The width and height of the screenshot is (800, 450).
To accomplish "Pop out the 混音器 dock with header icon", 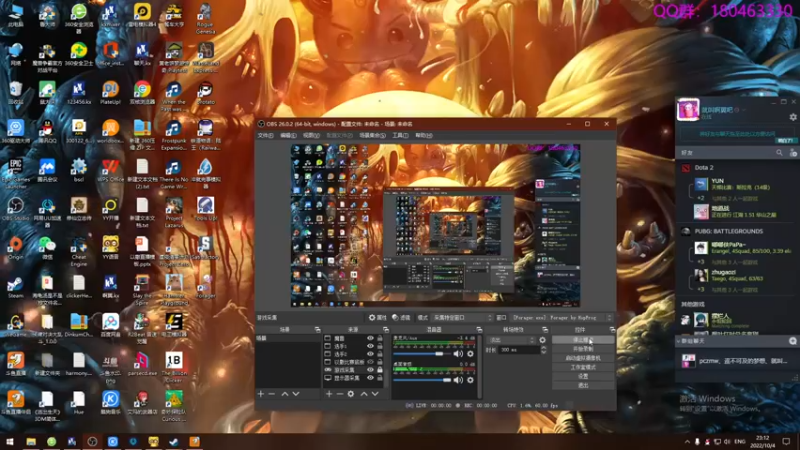I will coord(479,330).
